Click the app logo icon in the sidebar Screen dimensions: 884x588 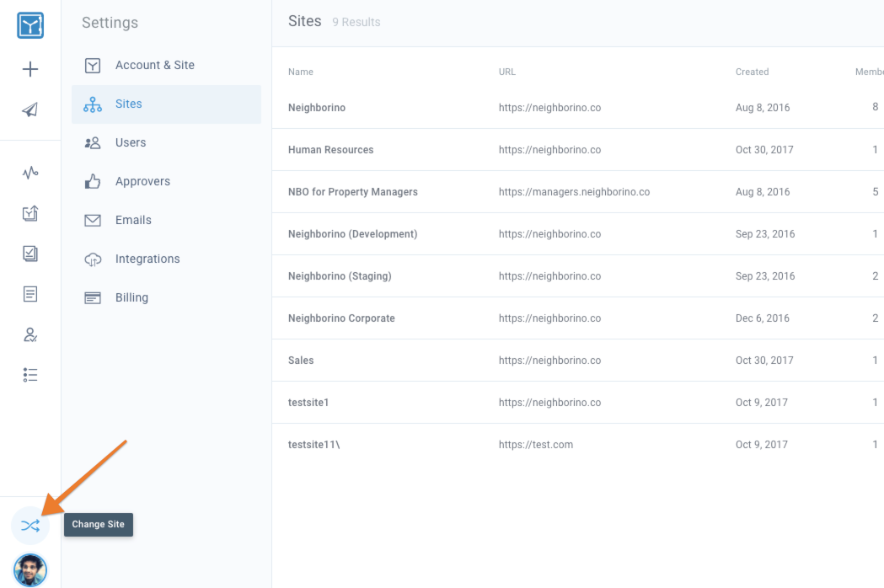[x=30, y=25]
